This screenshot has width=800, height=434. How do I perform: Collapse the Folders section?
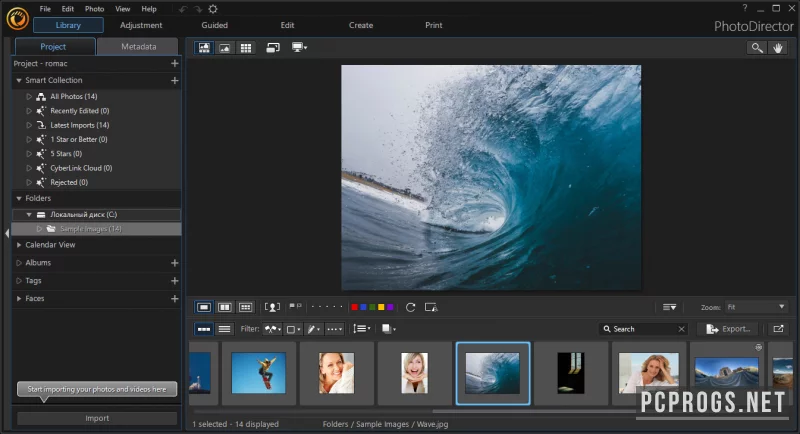tap(19, 198)
